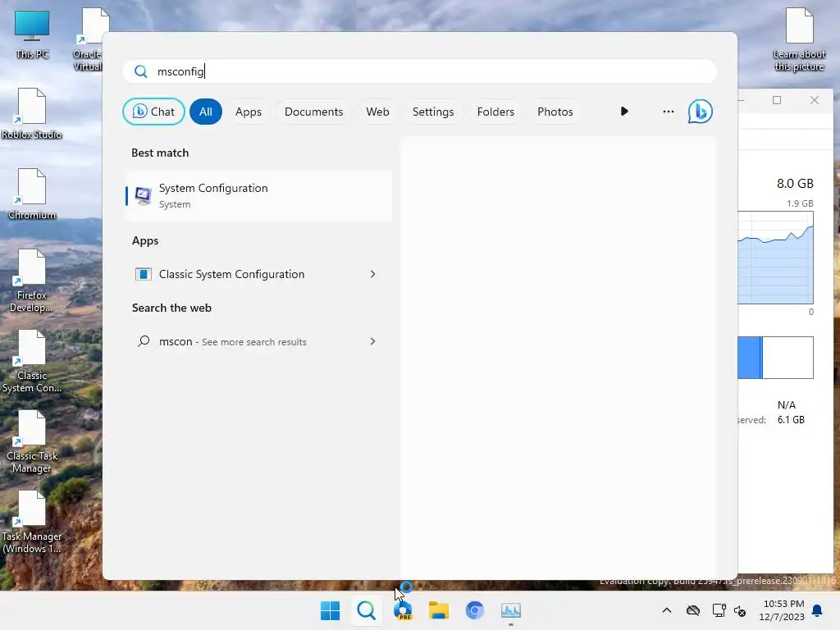Expand Classic System Configuration result chevron
The height and width of the screenshot is (630, 840).
coord(373,274)
